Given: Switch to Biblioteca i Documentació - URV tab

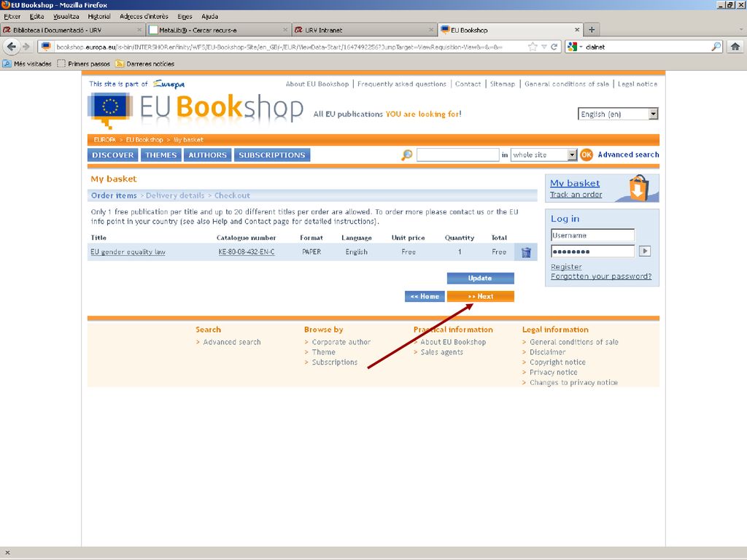Looking at the screenshot, I should (73, 29).
